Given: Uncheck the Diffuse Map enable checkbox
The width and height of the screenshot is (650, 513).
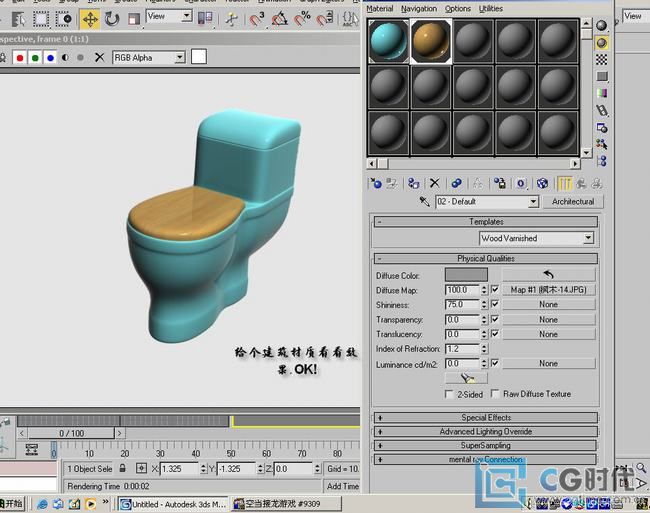Looking at the screenshot, I should coord(495,290).
